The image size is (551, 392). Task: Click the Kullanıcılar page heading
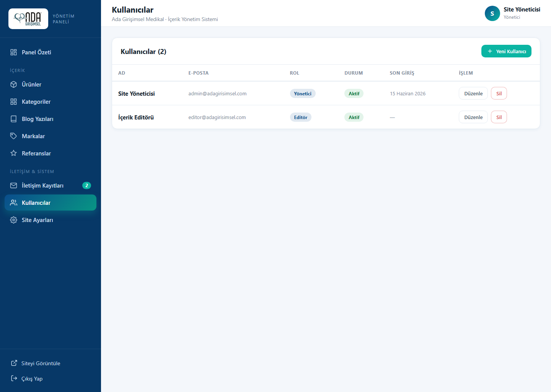[x=132, y=10]
